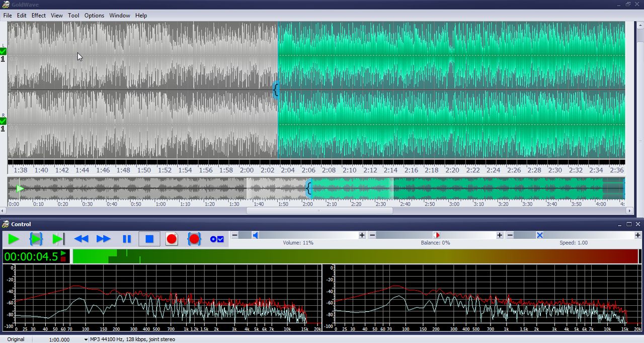Click the play-to-finish-marker button
The width and height of the screenshot is (644, 343).
[58, 239]
